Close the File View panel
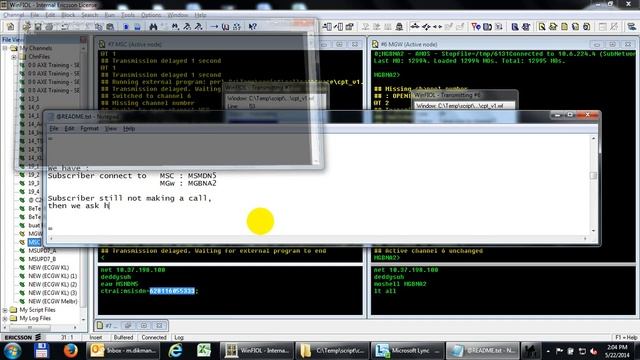The width and height of the screenshot is (640, 360). point(83,40)
